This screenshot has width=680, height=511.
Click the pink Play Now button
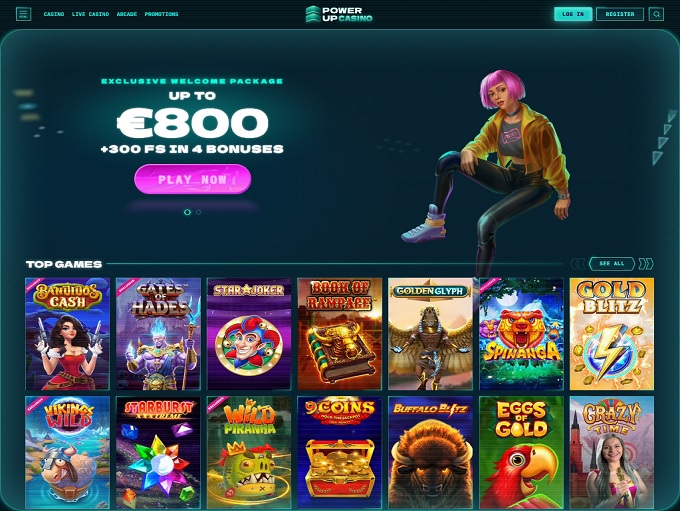[193, 179]
